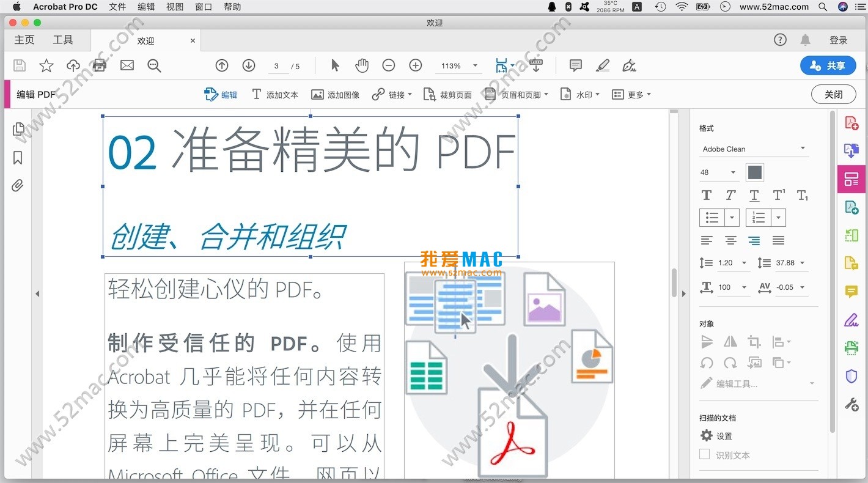Toggle the underline T text style
This screenshot has height=483, width=868.
pos(754,195)
